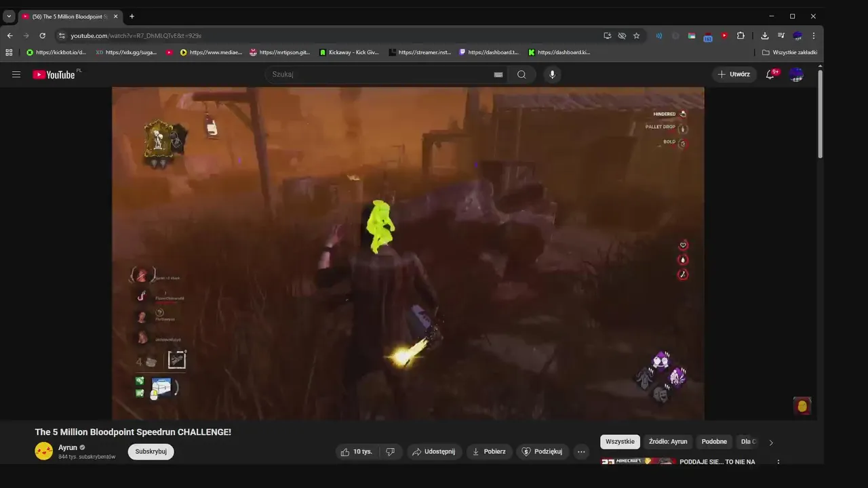Viewport: 868px width, 488px height.
Task: Open www.mediae bookmark
Action: point(211,52)
